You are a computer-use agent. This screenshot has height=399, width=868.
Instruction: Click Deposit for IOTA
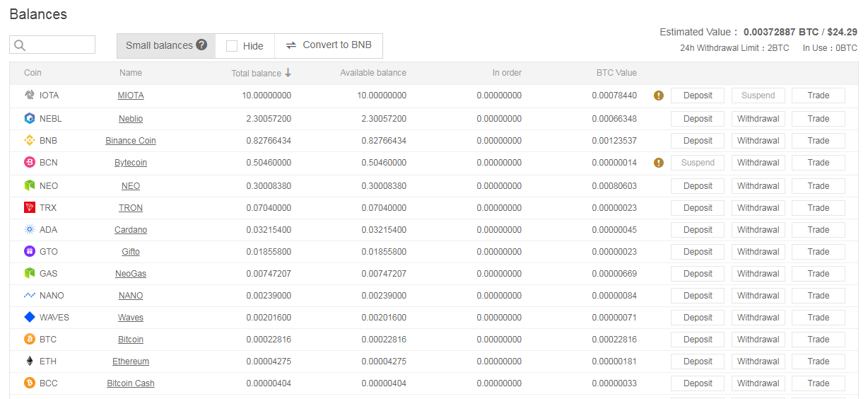click(698, 96)
